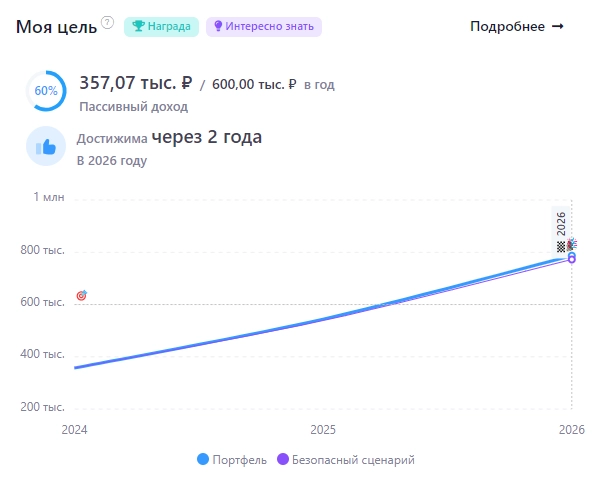Click the checkered finish flag icon on chart

pyautogui.click(x=561, y=246)
